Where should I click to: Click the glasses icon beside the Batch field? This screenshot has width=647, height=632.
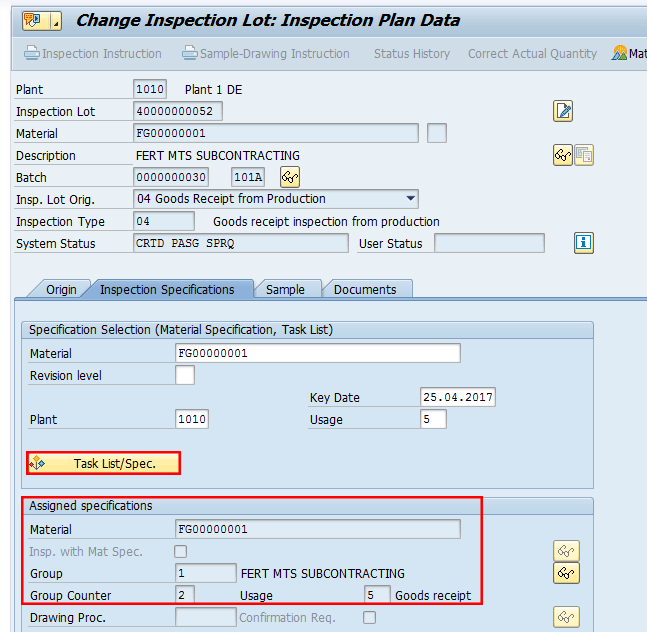point(290,177)
